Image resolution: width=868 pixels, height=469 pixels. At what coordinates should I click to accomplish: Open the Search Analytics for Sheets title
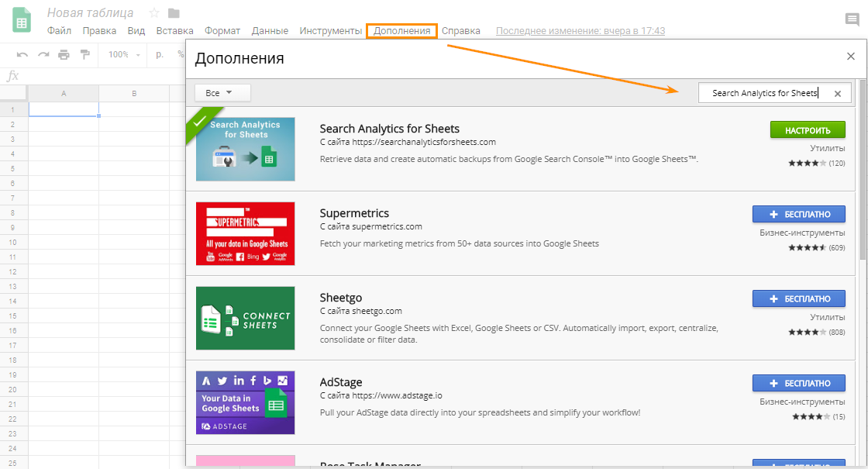point(389,129)
